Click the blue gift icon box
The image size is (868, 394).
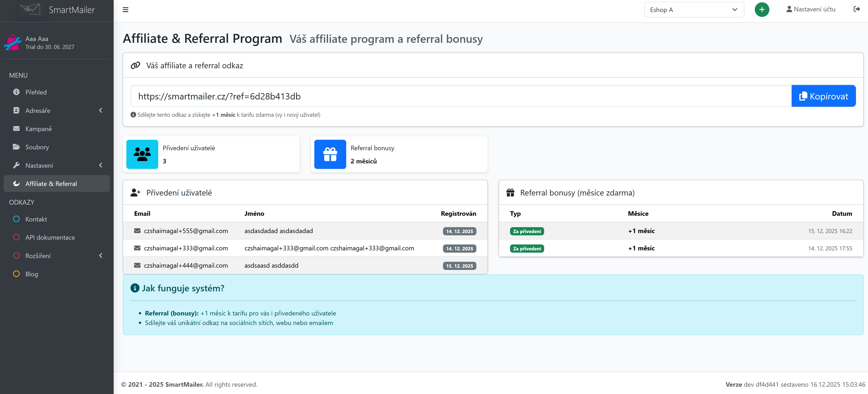coord(330,154)
